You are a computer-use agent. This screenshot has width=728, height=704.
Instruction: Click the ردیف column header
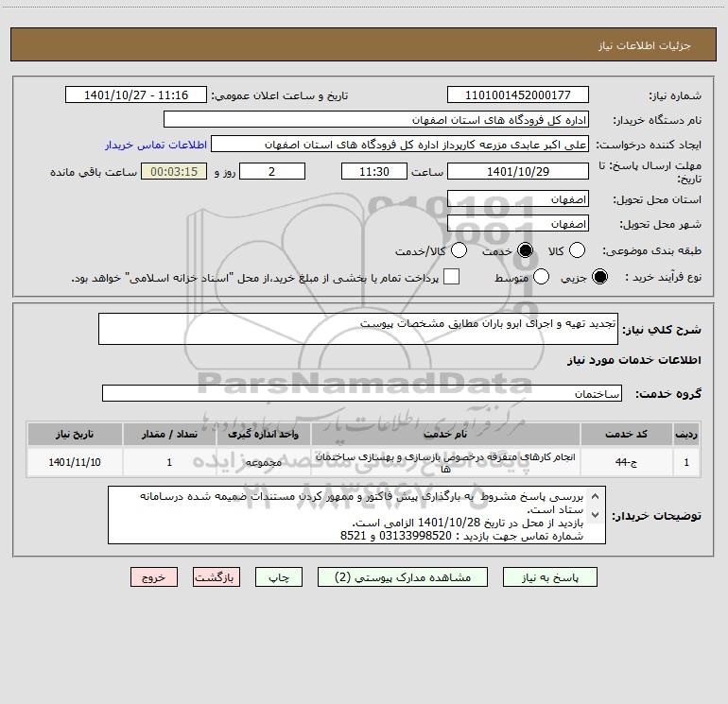[x=686, y=435]
